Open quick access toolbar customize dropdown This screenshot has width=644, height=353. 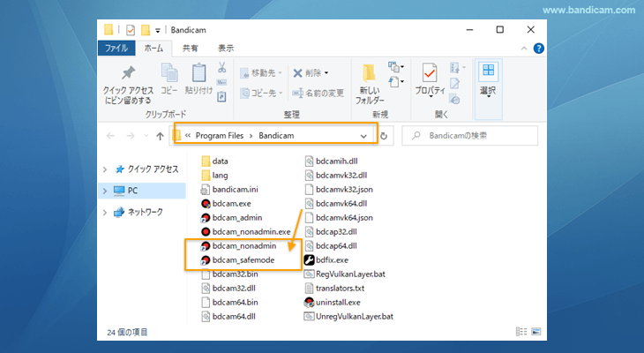pos(158,30)
